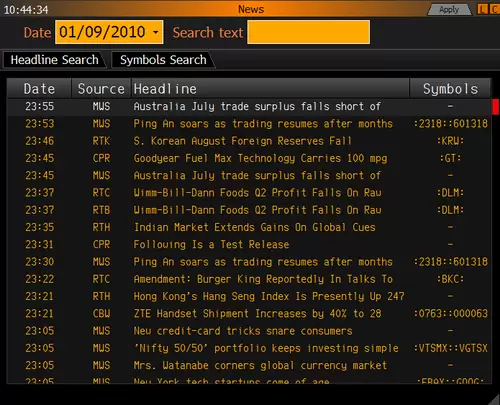
Task: Click the 23:46 time cell
Action: click(x=40, y=141)
